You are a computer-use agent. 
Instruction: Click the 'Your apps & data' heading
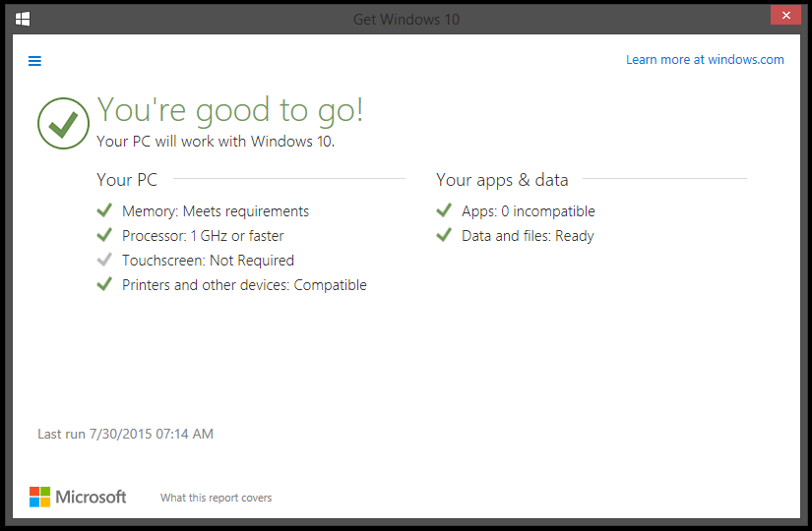(502, 180)
